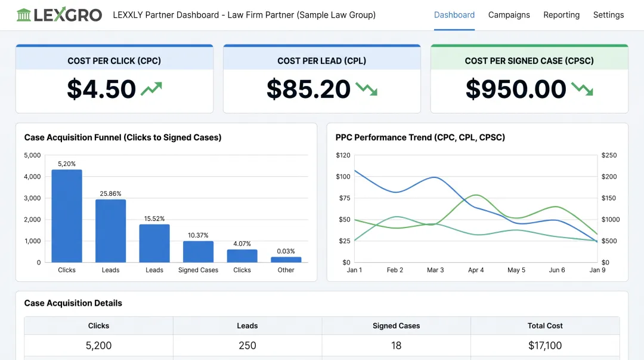Click the Apr 4 axis label
The height and width of the screenshot is (360, 644).
coord(476,270)
